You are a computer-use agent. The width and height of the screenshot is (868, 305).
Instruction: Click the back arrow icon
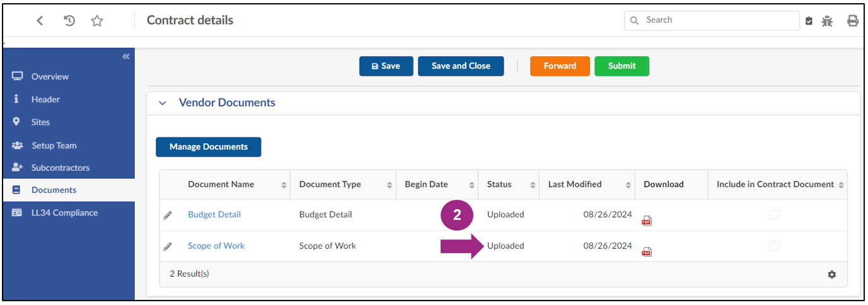[x=40, y=21]
